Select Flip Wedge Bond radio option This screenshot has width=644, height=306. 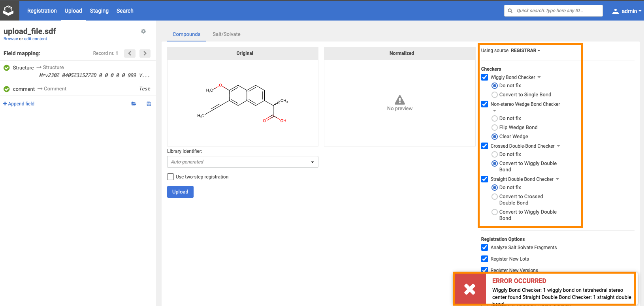tap(495, 128)
